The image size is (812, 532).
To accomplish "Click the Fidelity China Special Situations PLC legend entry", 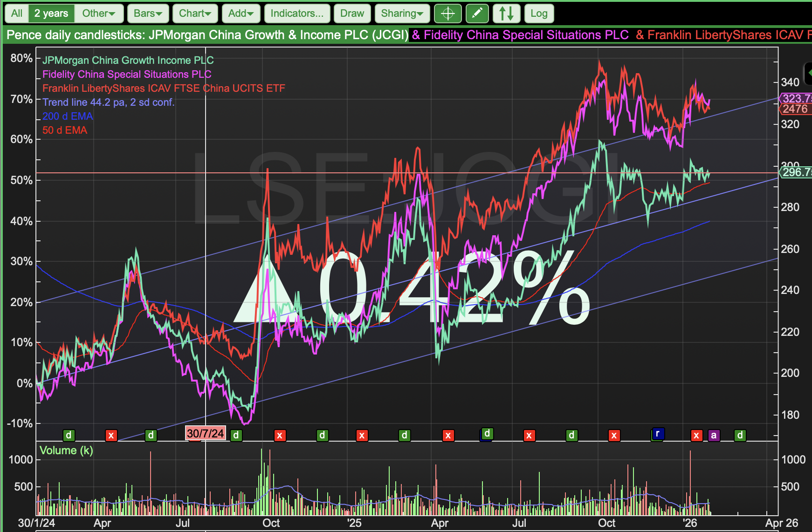I will (127, 74).
